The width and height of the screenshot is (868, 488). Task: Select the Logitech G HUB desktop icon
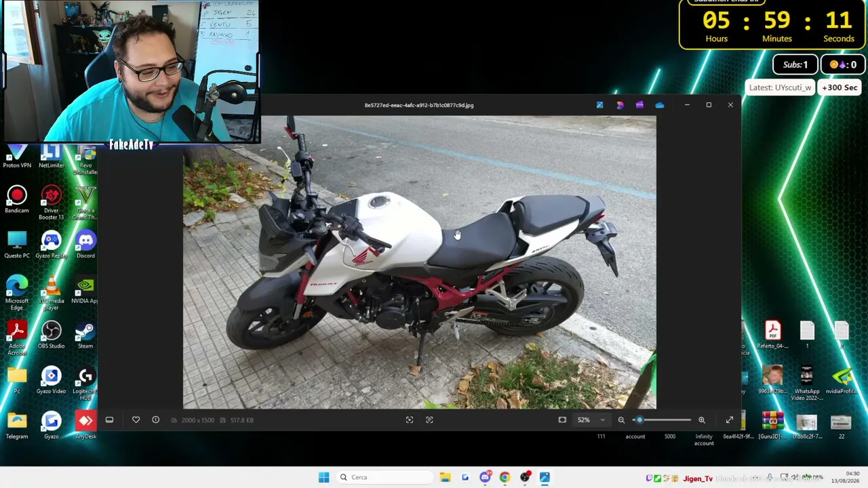pyautogui.click(x=85, y=384)
